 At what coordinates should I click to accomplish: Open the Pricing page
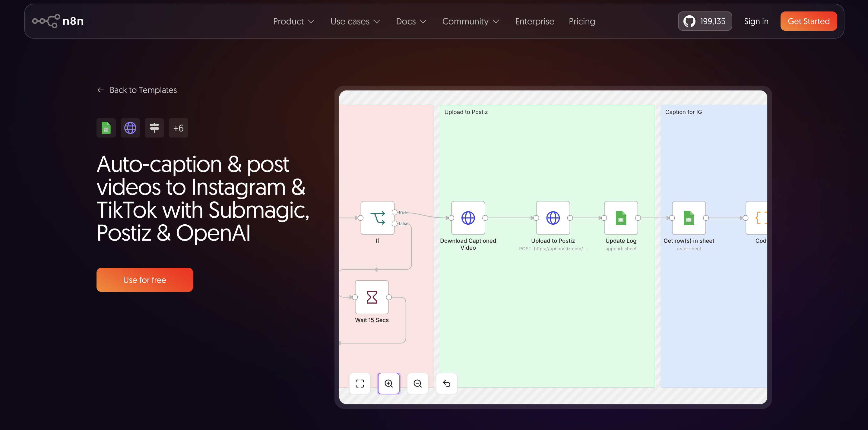tap(582, 21)
